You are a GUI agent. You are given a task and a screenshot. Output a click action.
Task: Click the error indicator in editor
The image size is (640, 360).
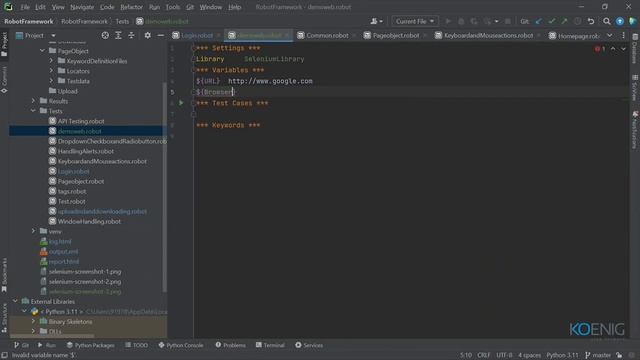pyautogui.click(x=600, y=49)
